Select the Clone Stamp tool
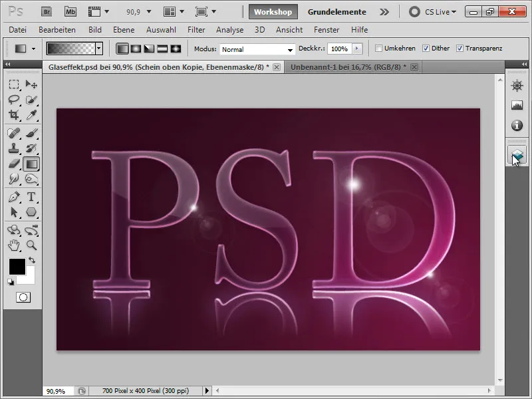This screenshot has height=399, width=532. 14,148
